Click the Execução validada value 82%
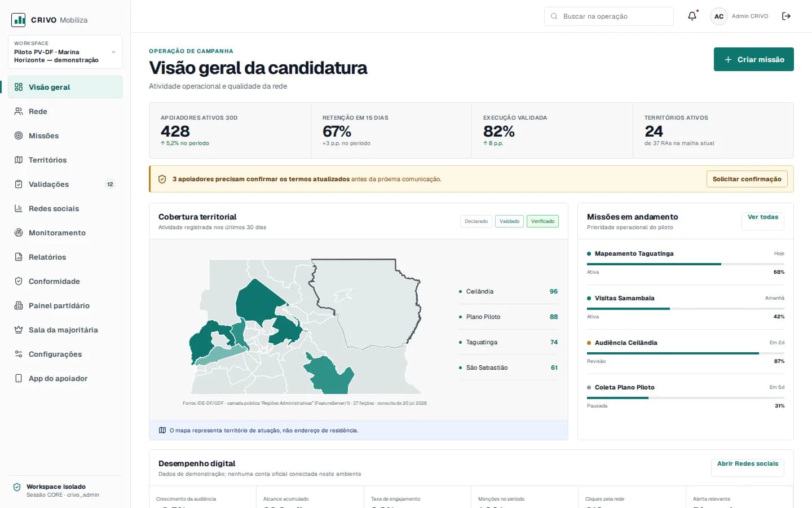Image resolution: width=812 pixels, height=508 pixels. tap(499, 131)
